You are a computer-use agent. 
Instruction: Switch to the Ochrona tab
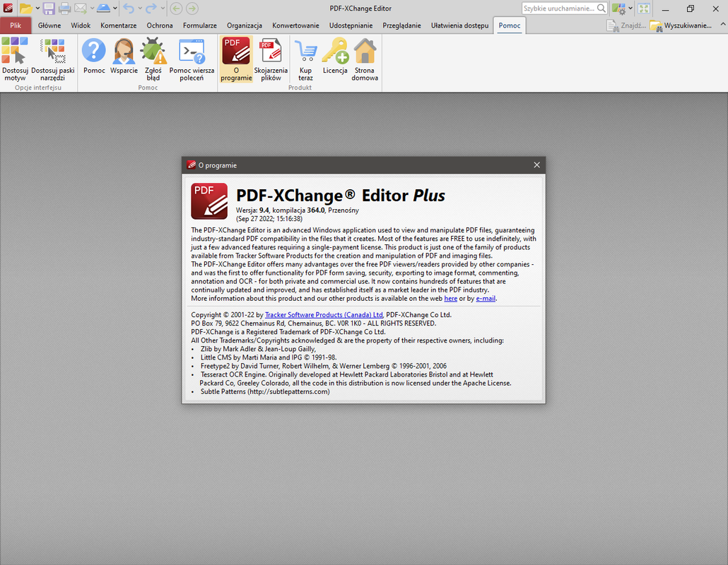tap(160, 25)
